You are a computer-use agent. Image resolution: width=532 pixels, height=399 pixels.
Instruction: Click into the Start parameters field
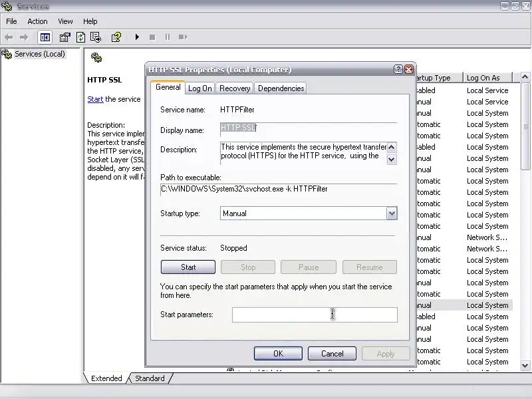click(315, 315)
